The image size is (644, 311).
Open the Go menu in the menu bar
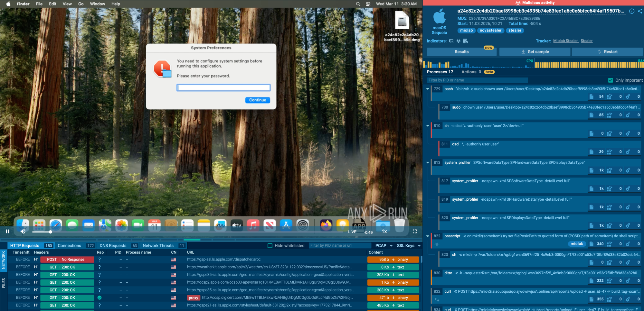(x=81, y=4)
